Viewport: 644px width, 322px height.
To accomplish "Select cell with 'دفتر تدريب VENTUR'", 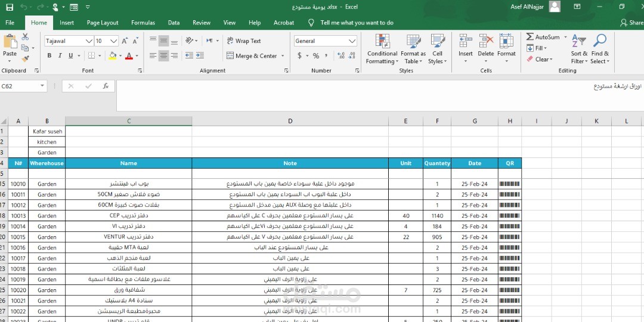I will click(129, 237).
